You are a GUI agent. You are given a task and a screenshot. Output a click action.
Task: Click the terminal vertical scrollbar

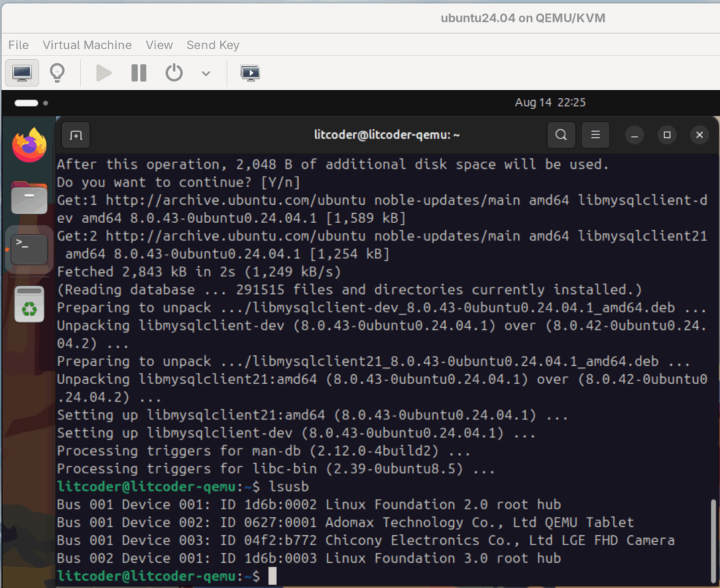click(713, 542)
